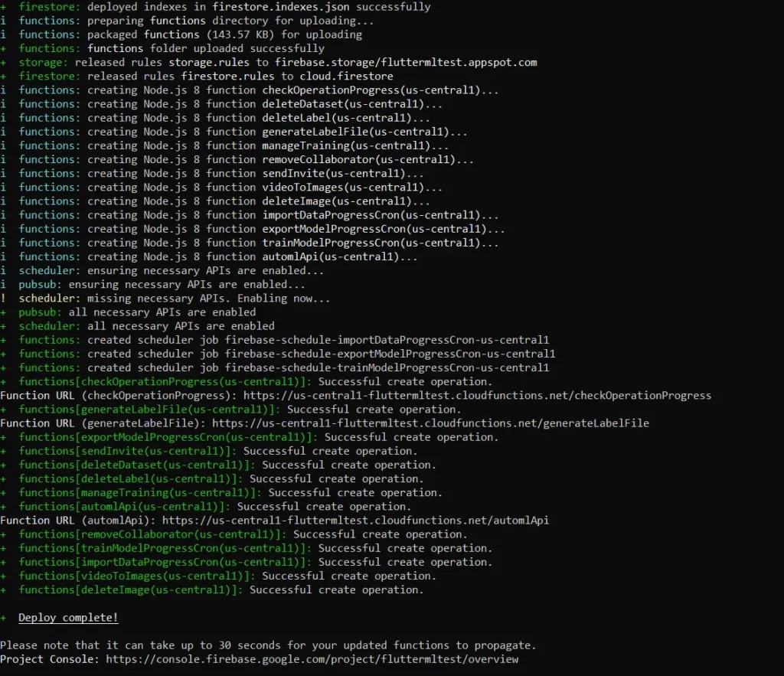This screenshot has height=676, width=784.
Task: Click green 'functions[deleteDataset(us-central1)]' success line
Action: click(218, 465)
